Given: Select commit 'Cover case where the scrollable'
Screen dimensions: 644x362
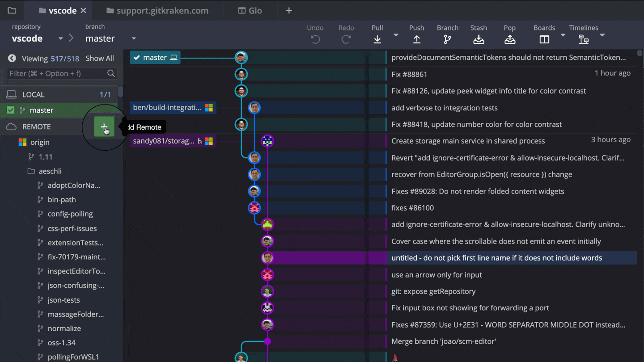Looking at the screenshot, I should [x=496, y=241].
